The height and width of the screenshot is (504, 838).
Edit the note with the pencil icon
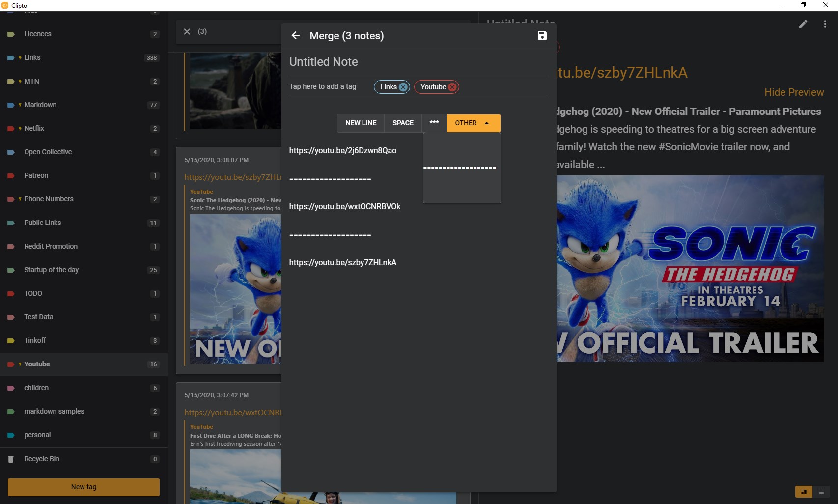(803, 24)
